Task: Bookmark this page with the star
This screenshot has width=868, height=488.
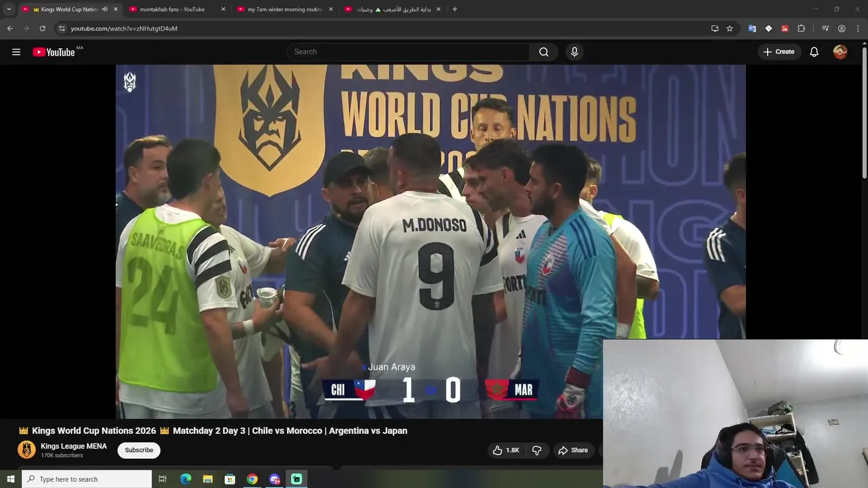Action: [730, 28]
